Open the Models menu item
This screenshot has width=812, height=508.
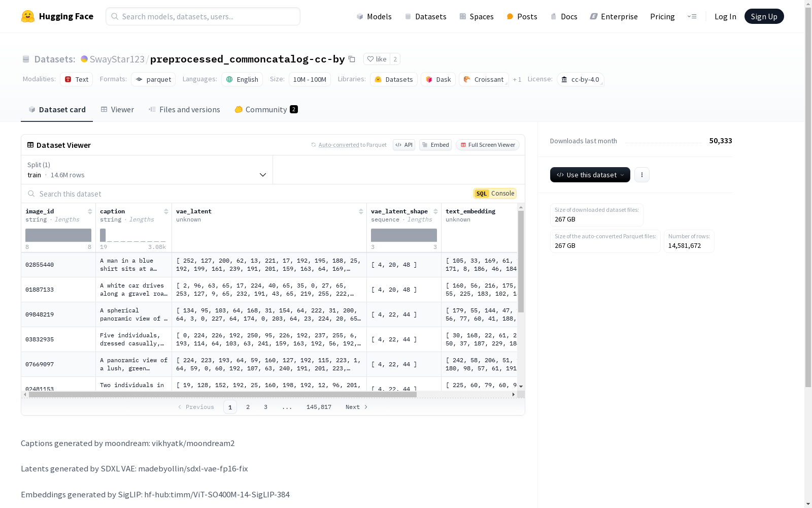(x=374, y=16)
